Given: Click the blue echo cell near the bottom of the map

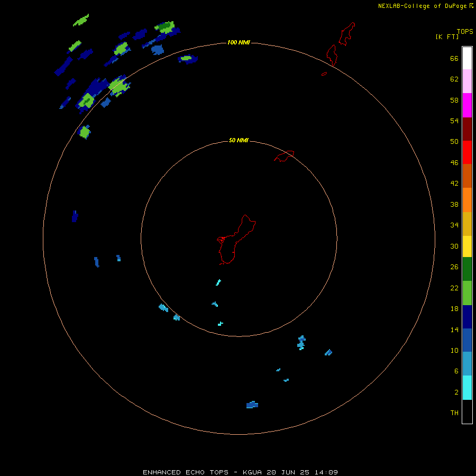Looking at the screenshot, I should pos(252,405).
